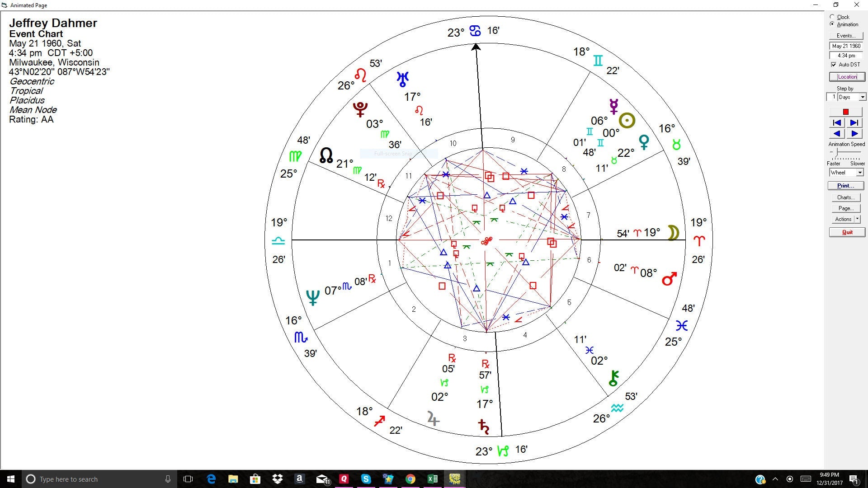868x488 pixels.
Task: Click the Events button
Action: point(845,36)
